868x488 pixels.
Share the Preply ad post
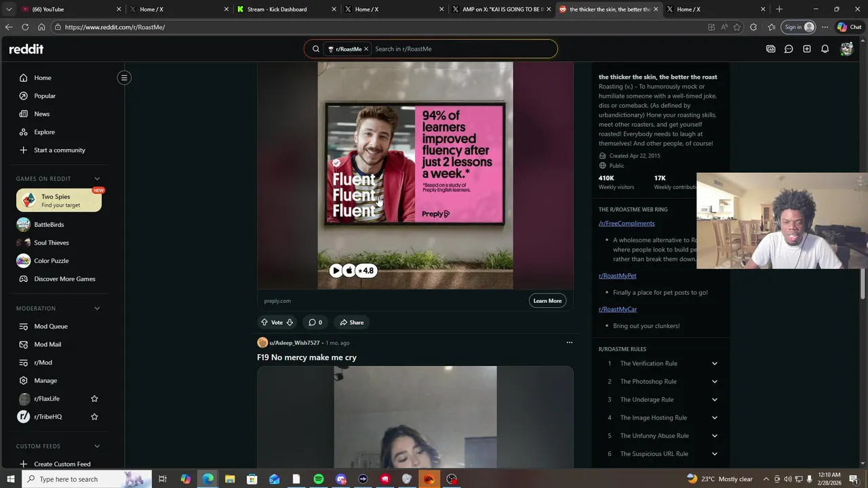tap(352, 323)
